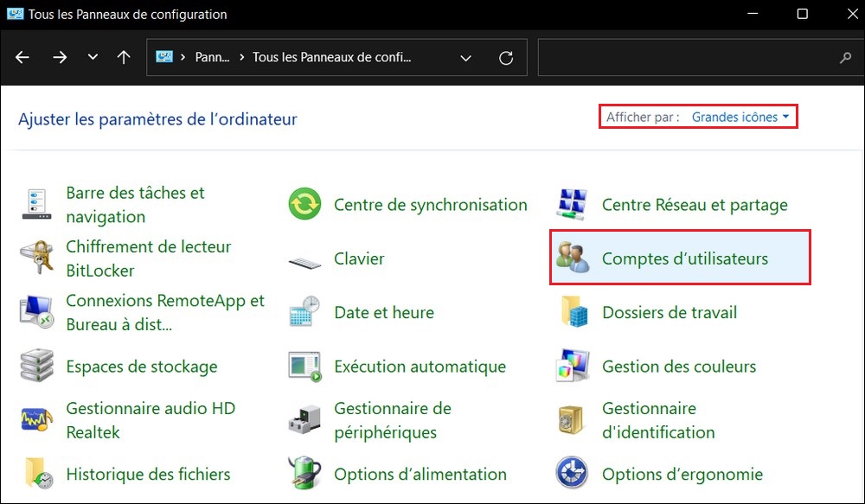Click the Refresh button in address bar
The image size is (865, 504).
[x=506, y=58]
